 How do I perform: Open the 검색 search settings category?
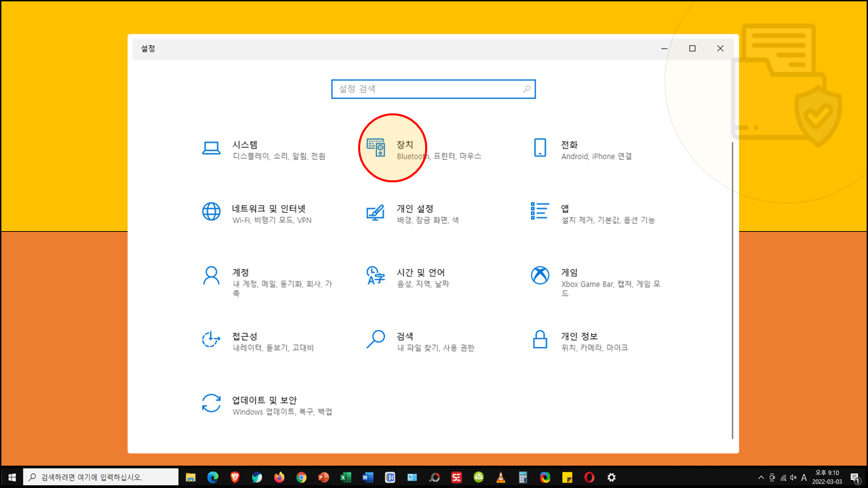420,341
